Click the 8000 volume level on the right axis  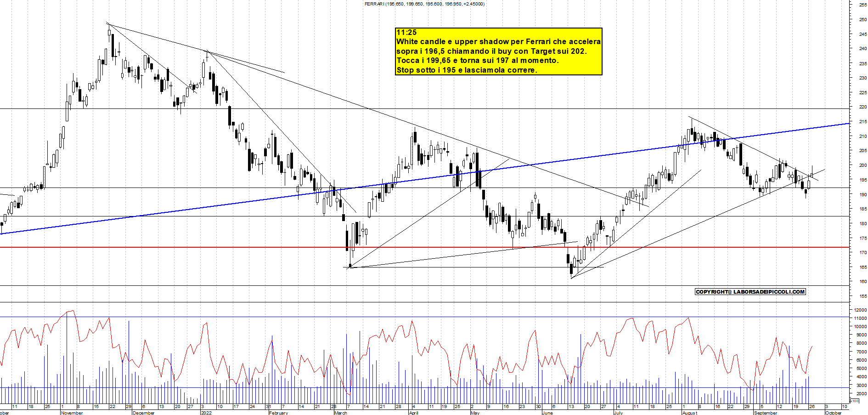[862, 343]
